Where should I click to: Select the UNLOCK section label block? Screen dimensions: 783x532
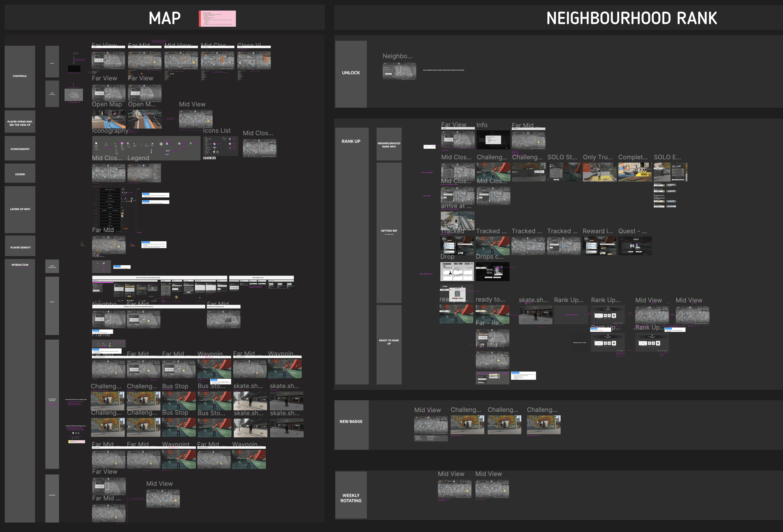point(351,73)
